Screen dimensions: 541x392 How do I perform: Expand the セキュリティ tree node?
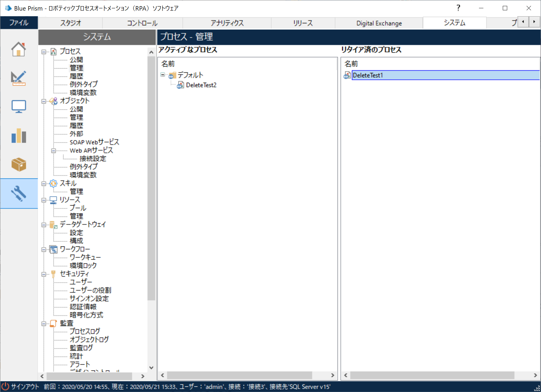tap(44, 274)
